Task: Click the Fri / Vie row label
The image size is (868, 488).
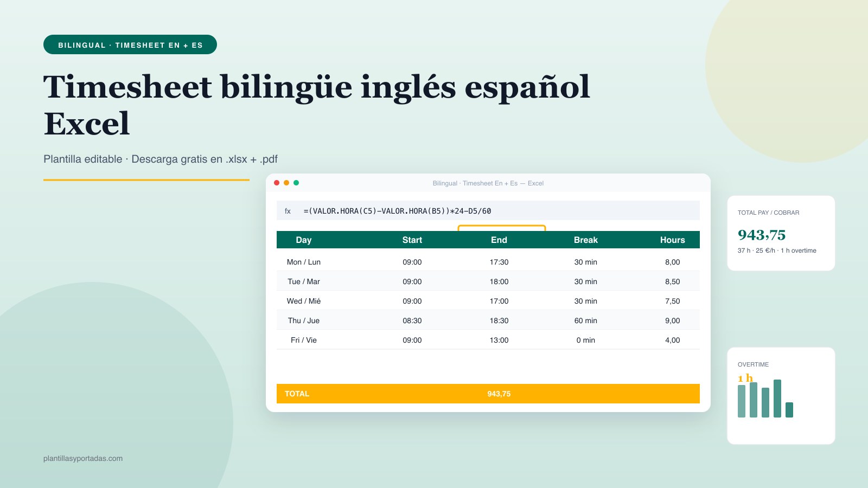Action: (304, 340)
